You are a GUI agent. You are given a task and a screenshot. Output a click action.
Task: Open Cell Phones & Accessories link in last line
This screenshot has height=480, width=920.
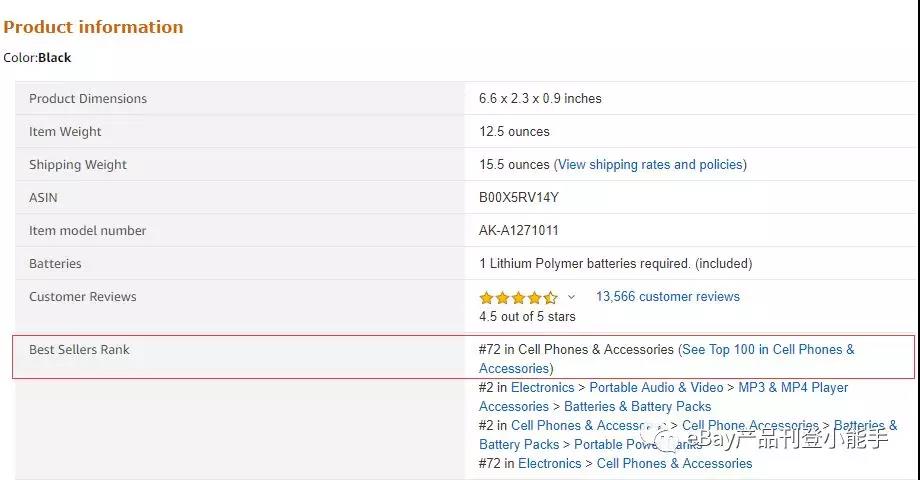click(674, 463)
